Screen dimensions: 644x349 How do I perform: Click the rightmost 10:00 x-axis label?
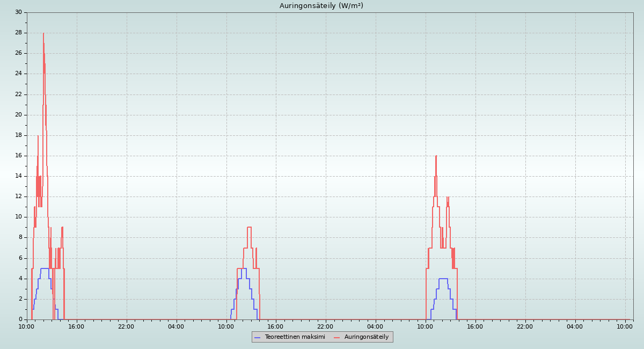click(625, 326)
